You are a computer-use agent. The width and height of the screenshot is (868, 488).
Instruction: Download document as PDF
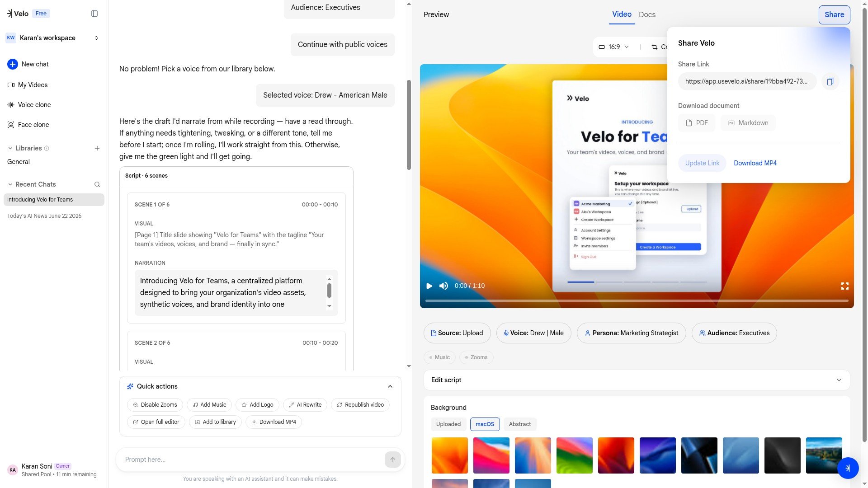click(x=697, y=123)
